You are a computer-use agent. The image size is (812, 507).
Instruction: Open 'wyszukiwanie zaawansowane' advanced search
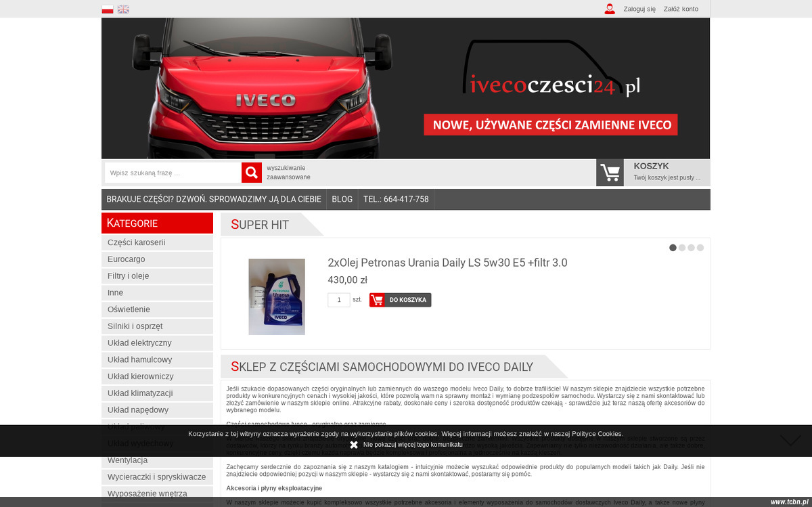coord(288,173)
